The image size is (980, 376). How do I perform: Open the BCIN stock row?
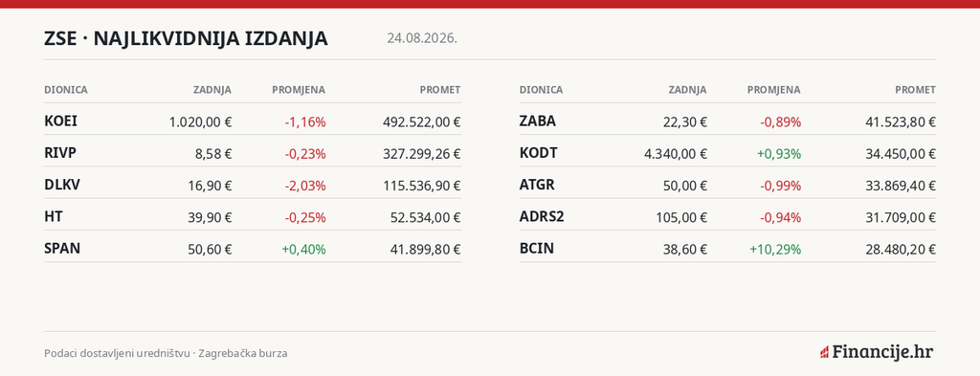727,249
